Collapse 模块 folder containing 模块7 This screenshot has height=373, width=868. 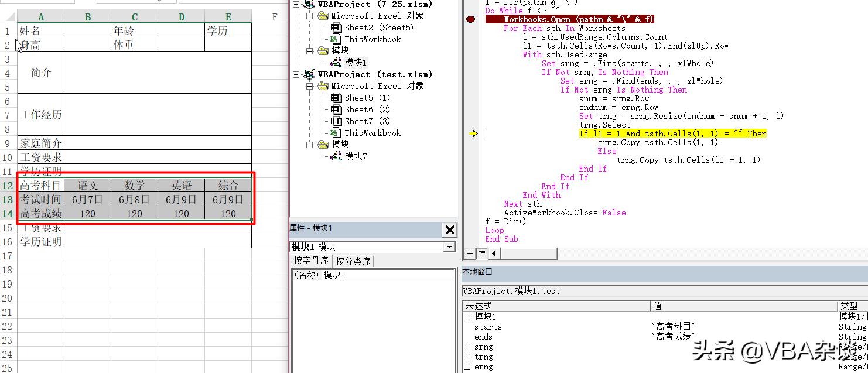(x=310, y=144)
